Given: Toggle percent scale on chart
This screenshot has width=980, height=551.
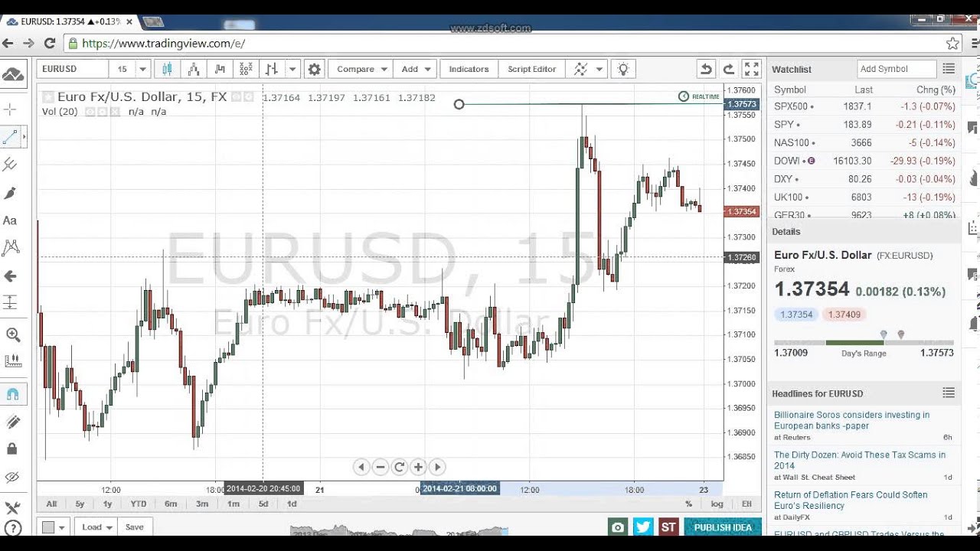Looking at the screenshot, I should 688,504.
